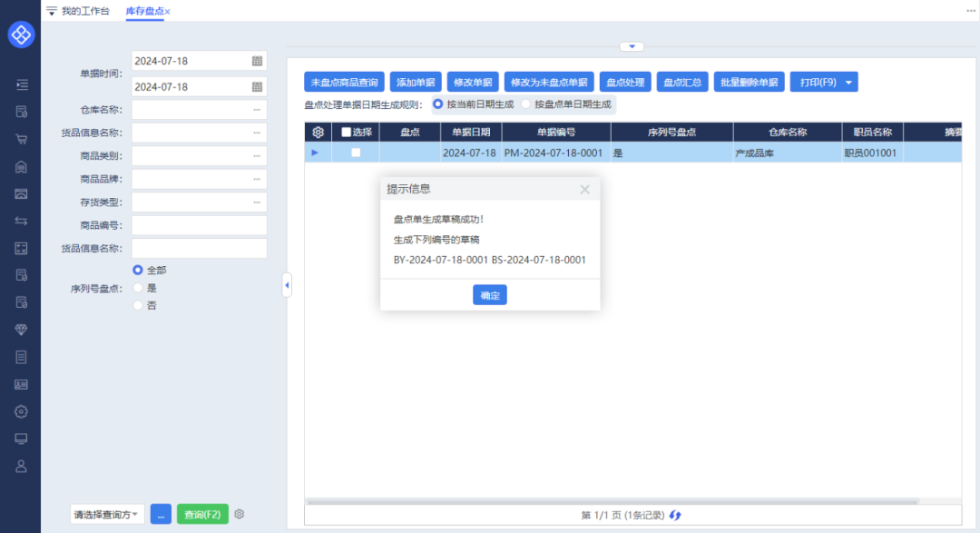This screenshot has height=533, width=980.
Task: Open the 请选择查询方 dropdown
Action: point(107,514)
